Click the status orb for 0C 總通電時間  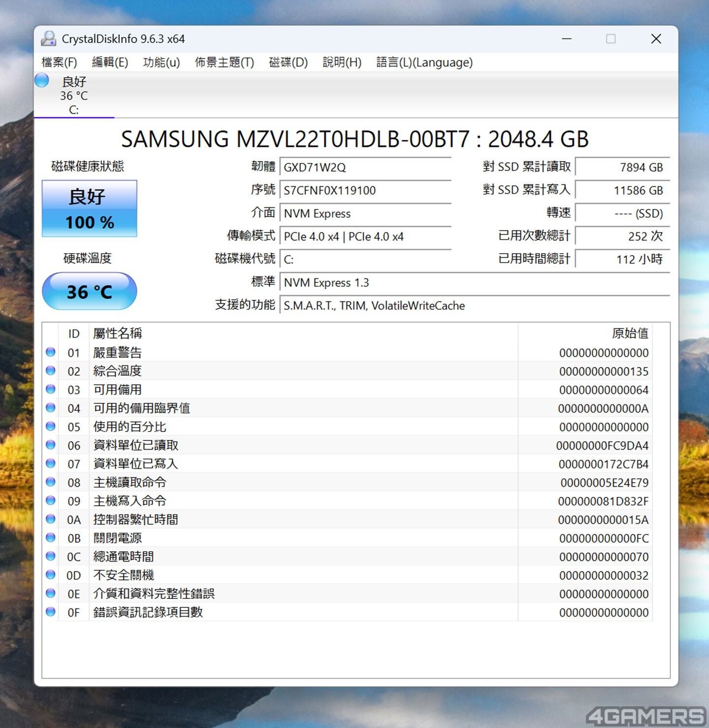pyautogui.click(x=50, y=556)
